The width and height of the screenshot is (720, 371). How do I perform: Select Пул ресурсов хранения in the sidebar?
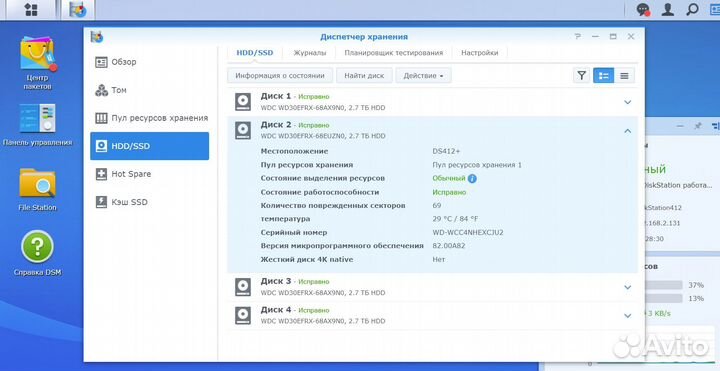click(x=150, y=118)
